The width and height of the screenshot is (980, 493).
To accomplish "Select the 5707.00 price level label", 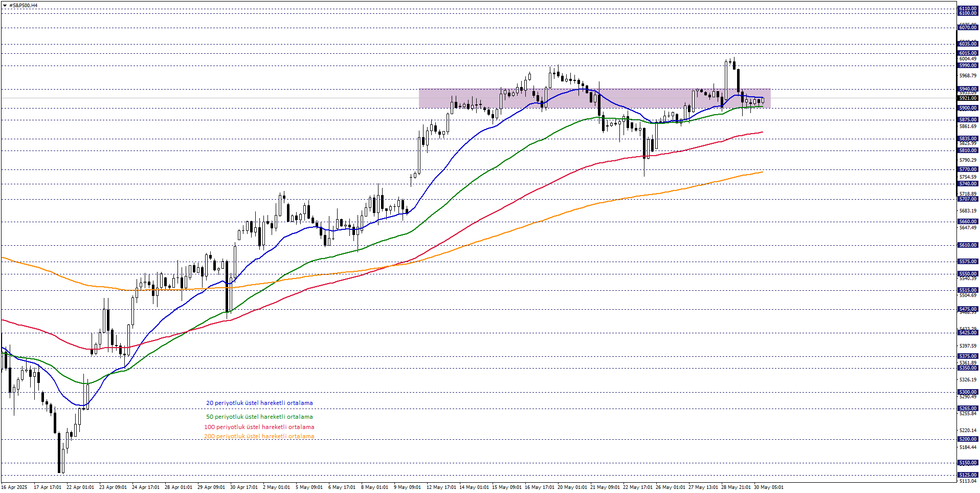I will (968, 199).
